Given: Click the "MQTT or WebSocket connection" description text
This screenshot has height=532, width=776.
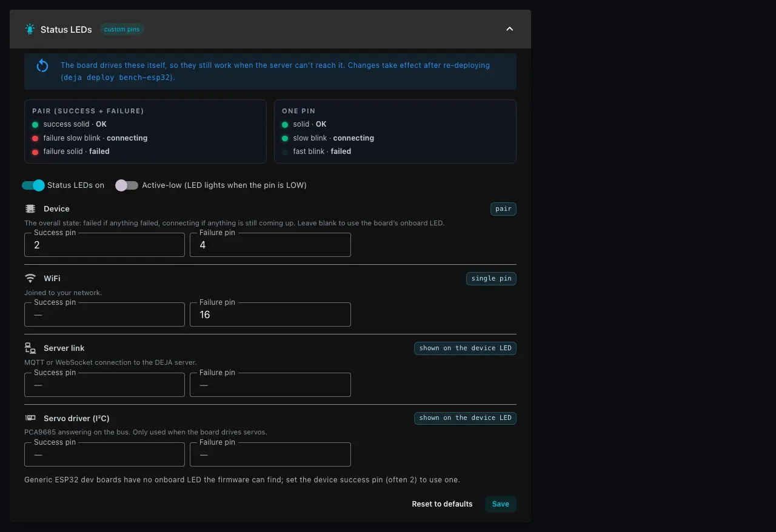Looking at the screenshot, I should coord(110,362).
